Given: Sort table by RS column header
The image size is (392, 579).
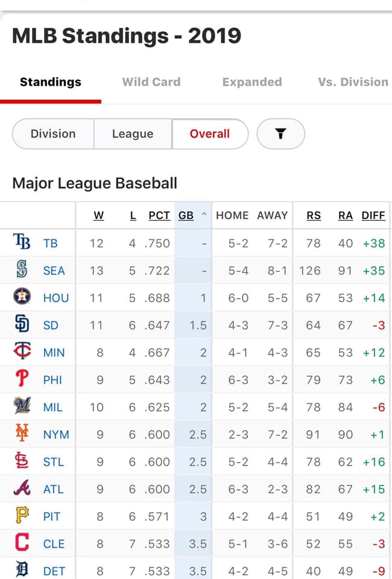Looking at the screenshot, I should (x=314, y=215).
